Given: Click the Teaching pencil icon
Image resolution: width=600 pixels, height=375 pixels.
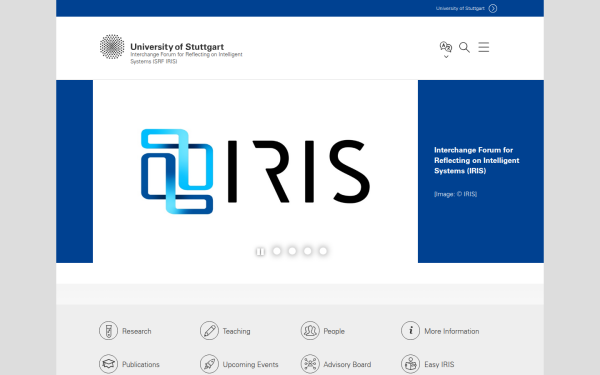Looking at the screenshot, I should (x=209, y=331).
